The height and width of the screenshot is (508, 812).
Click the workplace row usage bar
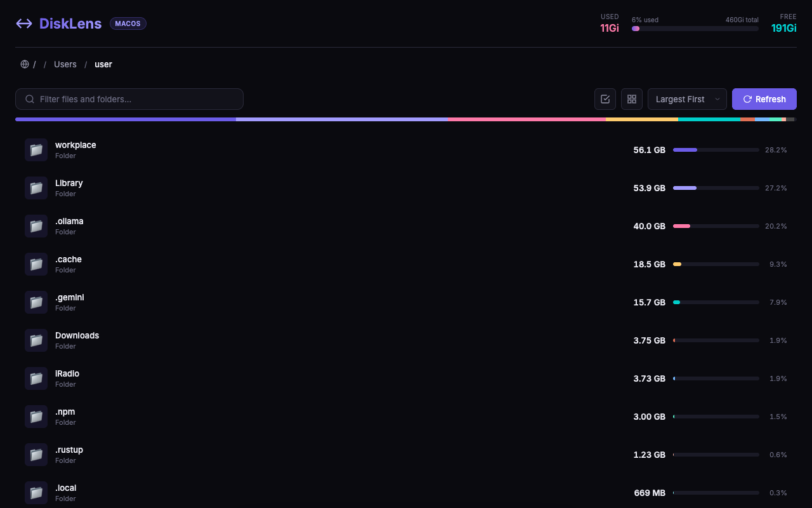[x=716, y=150]
